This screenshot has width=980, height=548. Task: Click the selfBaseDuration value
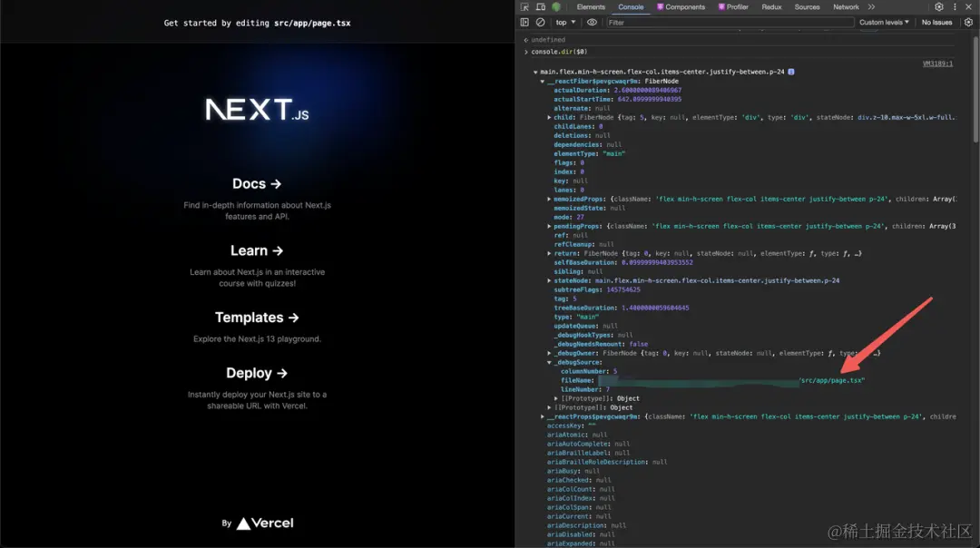click(x=657, y=262)
